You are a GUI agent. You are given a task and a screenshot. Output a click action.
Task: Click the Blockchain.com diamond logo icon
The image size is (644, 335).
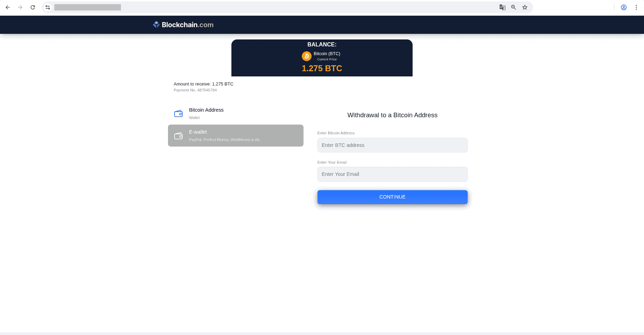click(x=156, y=24)
